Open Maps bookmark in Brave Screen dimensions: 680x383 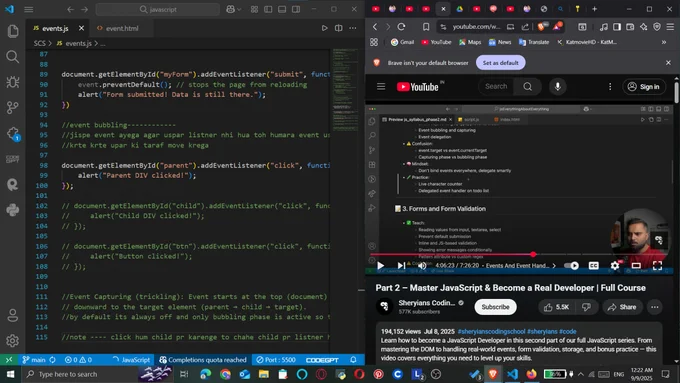point(470,42)
